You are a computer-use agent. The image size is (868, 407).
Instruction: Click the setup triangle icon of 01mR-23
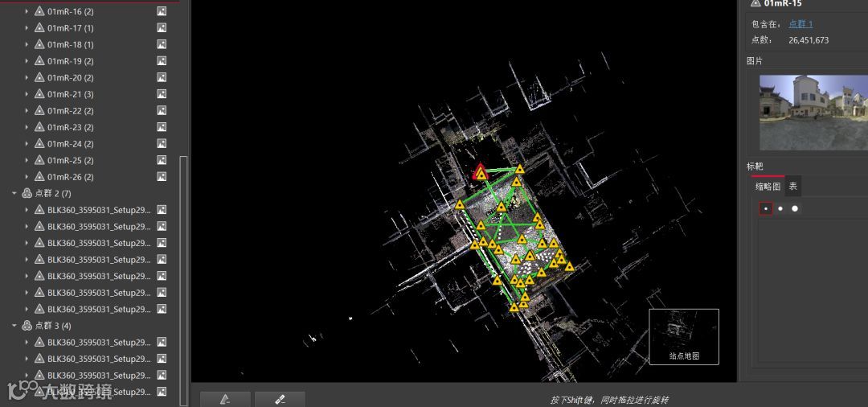[39, 127]
